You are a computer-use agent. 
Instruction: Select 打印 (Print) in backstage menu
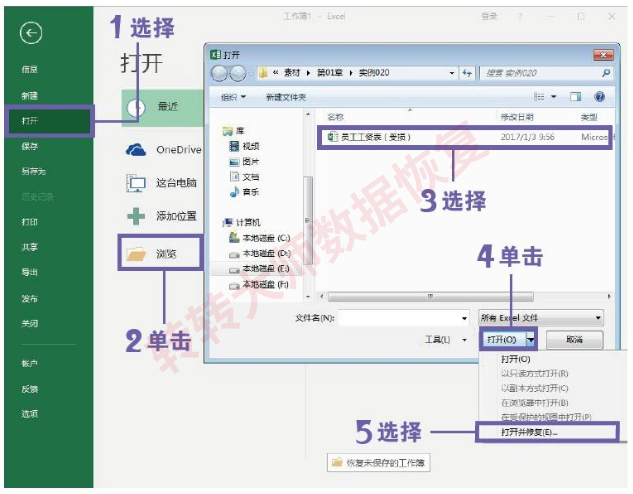point(30,222)
